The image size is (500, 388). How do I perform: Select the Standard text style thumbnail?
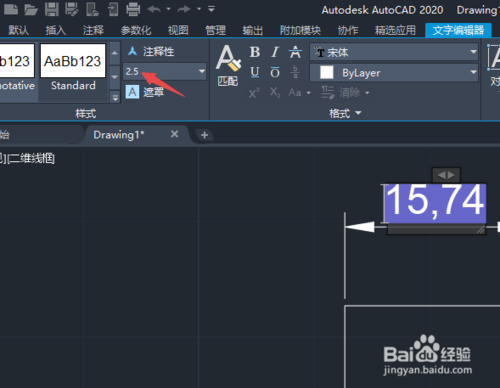73,68
